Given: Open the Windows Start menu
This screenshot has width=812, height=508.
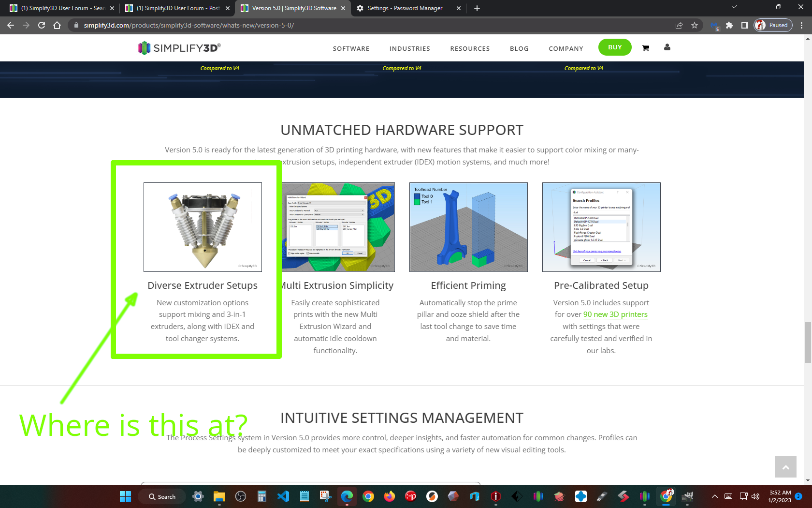Looking at the screenshot, I should click(125, 496).
